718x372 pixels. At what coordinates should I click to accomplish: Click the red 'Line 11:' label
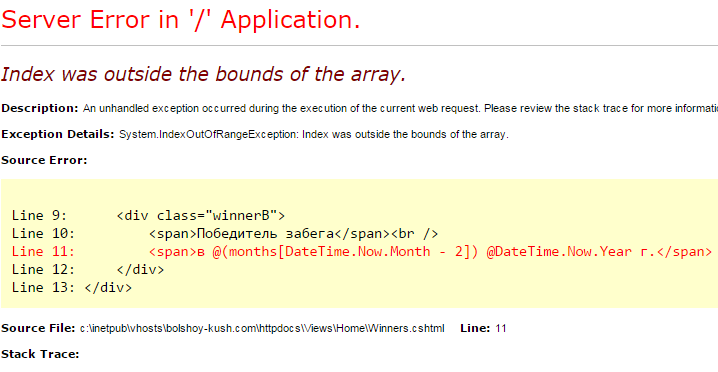43,252
